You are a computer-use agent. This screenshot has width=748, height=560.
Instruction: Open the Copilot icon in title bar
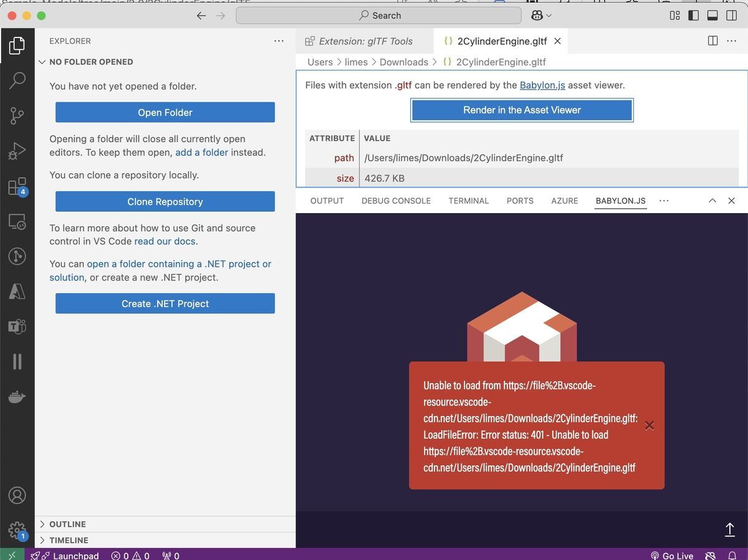(537, 16)
